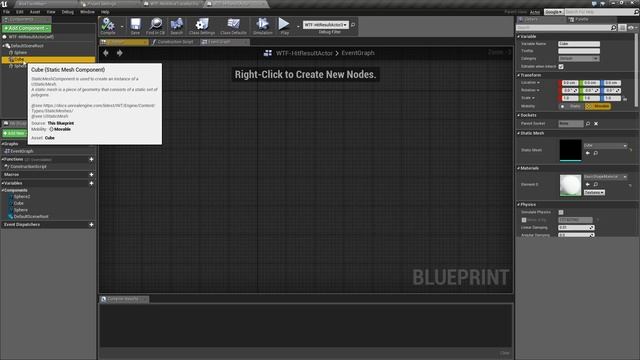Open the Textures dropdown under material

pos(594,192)
